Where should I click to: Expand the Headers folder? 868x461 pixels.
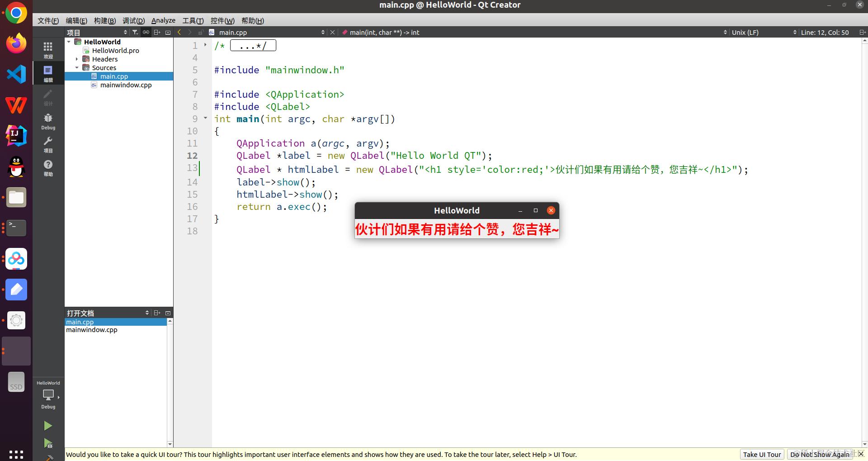(77, 59)
